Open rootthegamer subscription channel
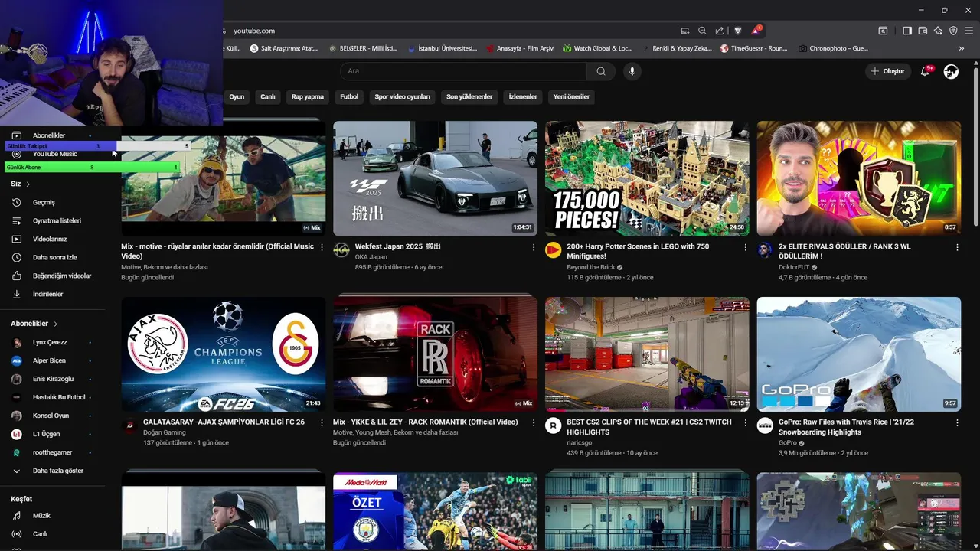Screen dimensions: 980x551 [52, 452]
